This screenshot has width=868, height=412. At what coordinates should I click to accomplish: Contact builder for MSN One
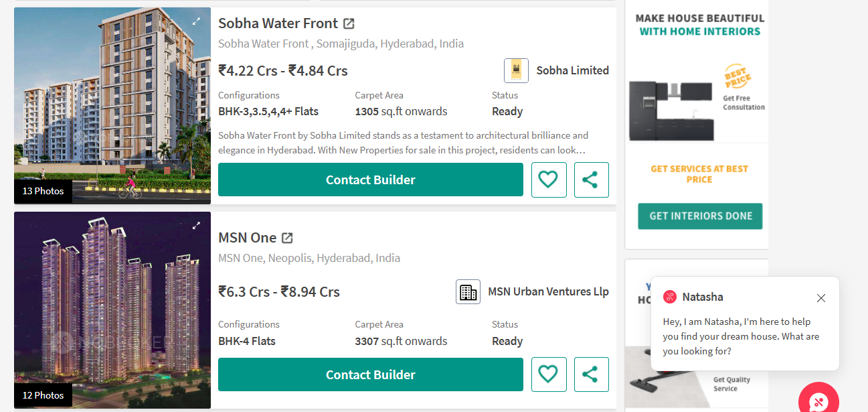pyautogui.click(x=370, y=374)
